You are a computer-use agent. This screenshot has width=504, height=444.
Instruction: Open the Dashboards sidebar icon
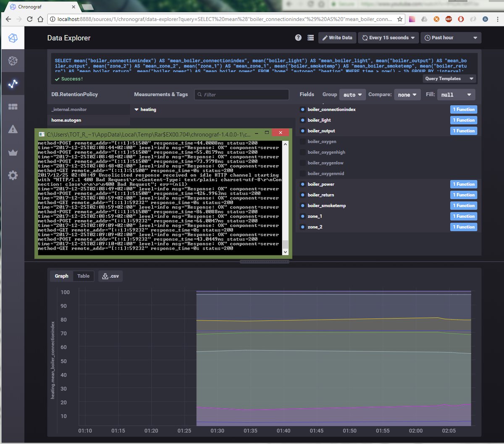coord(13,107)
